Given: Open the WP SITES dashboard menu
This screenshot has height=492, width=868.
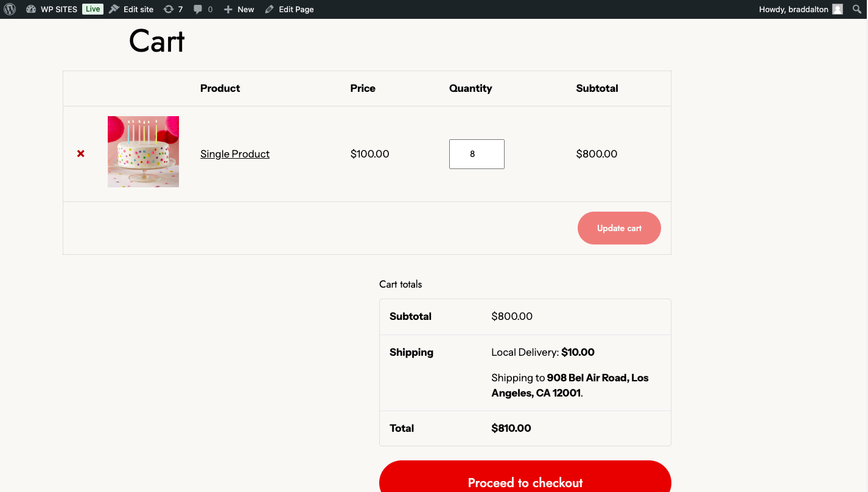Looking at the screenshot, I should point(52,9).
